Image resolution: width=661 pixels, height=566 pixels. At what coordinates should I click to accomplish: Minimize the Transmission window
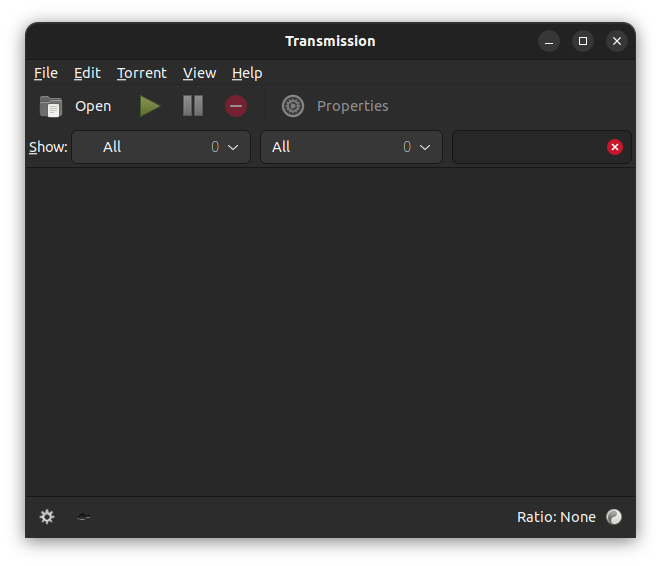(549, 41)
